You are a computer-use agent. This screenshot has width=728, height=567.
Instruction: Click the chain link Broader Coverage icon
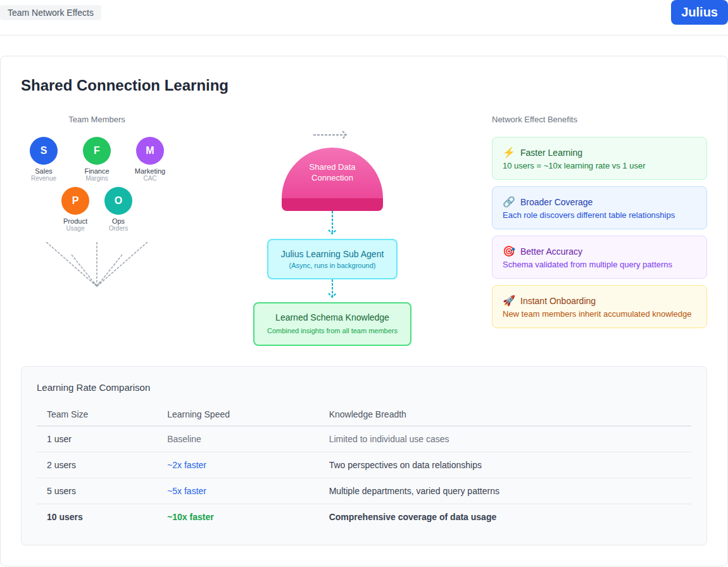(509, 202)
